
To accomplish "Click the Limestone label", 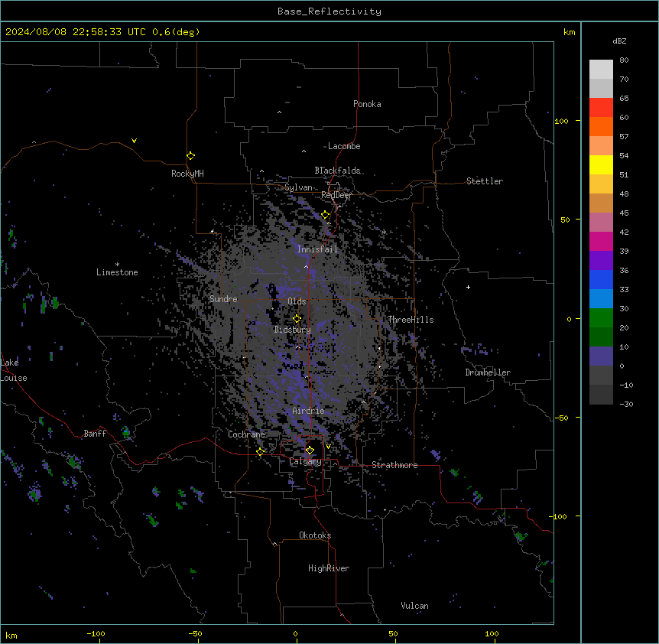I will 117,272.
